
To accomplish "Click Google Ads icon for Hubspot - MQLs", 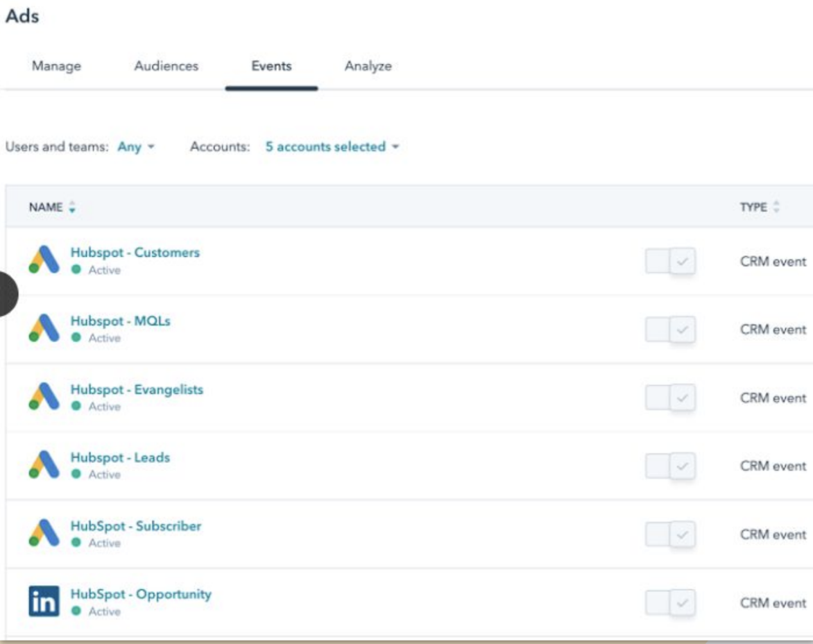I will pyautogui.click(x=44, y=328).
